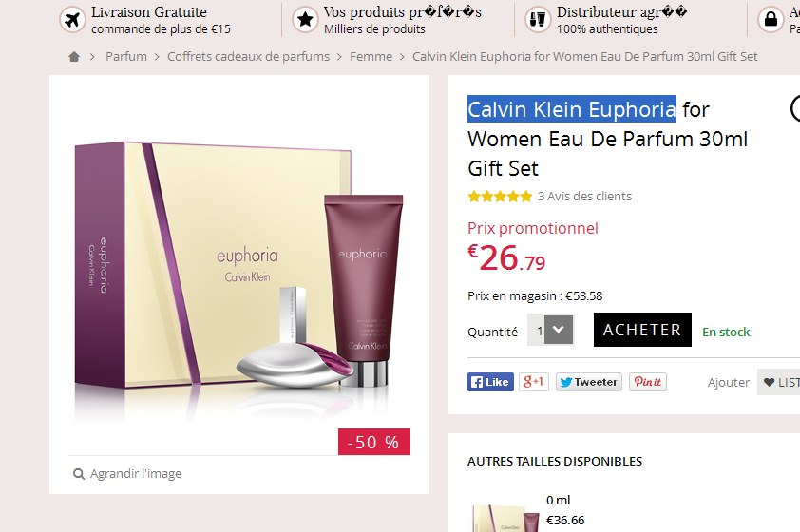This screenshot has width=800, height=532.
Task: Click the Facebook Like button
Action: [490, 382]
